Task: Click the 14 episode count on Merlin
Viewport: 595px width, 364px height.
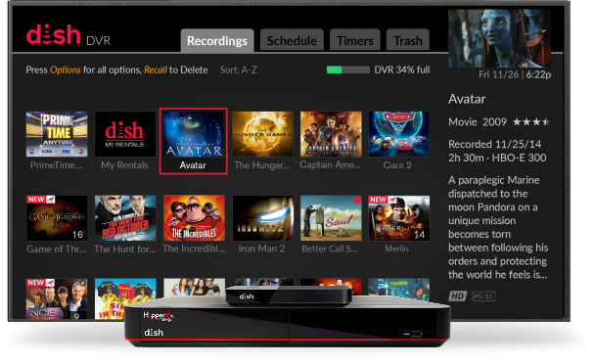Action: 419,235
